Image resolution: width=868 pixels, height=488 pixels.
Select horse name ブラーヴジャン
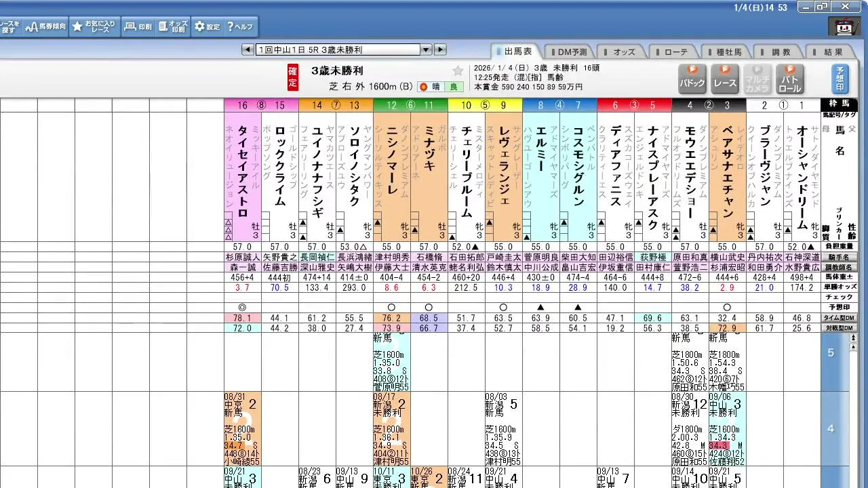[x=765, y=165]
